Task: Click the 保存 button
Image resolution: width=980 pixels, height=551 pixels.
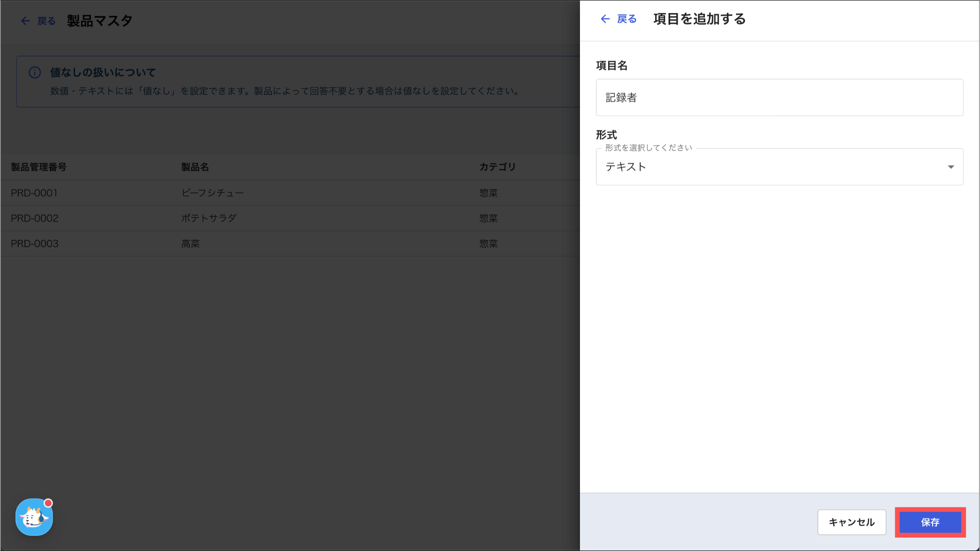Action: (930, 522)
